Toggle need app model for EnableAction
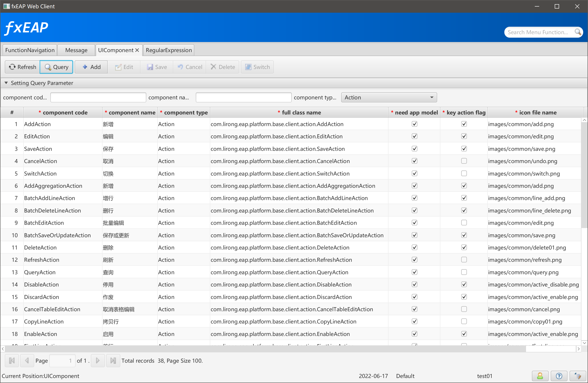Screen dimensions: 588x383 (x=415, y=334)
